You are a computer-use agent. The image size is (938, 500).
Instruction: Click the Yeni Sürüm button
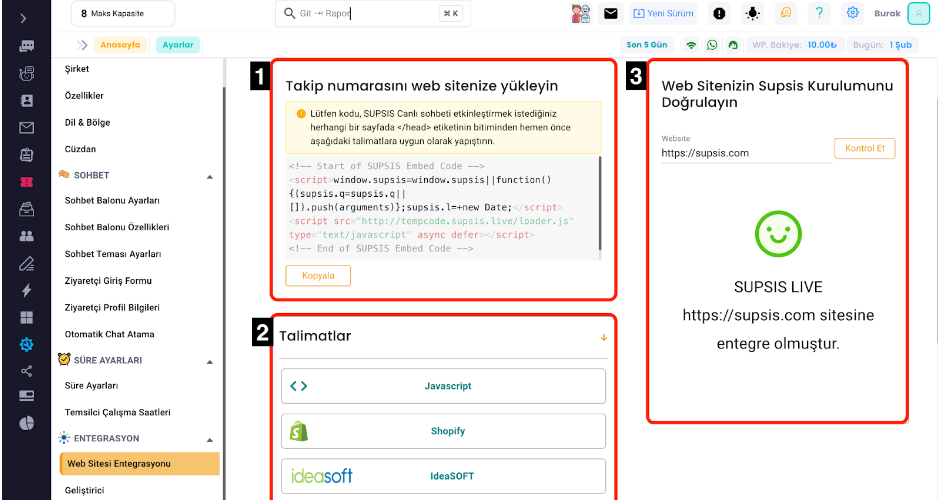tap(663, 13)
